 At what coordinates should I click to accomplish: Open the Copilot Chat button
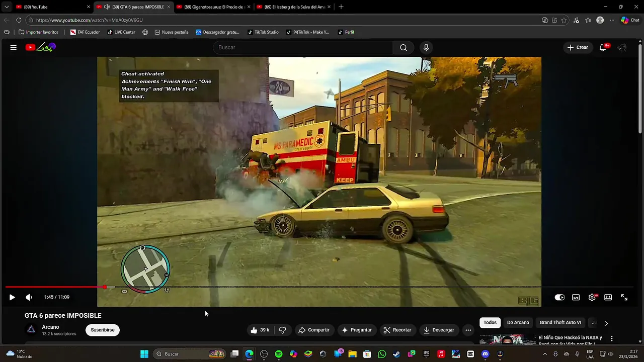(x=630, y=20)
